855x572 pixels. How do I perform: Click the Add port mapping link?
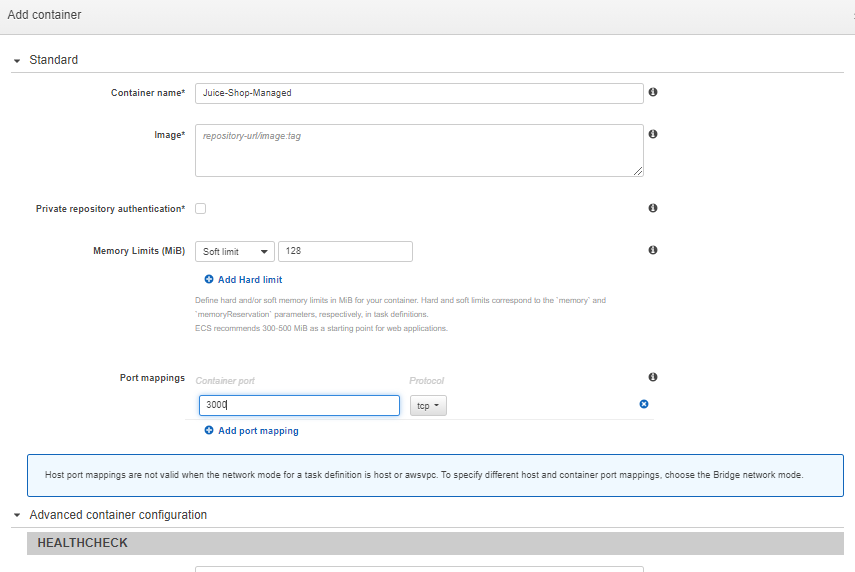coord(258,431)
